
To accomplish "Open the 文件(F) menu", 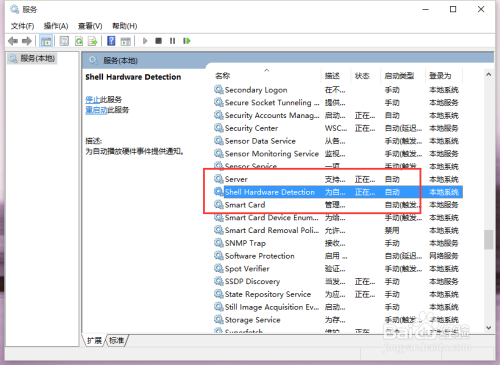I will (x=22, y=26).
